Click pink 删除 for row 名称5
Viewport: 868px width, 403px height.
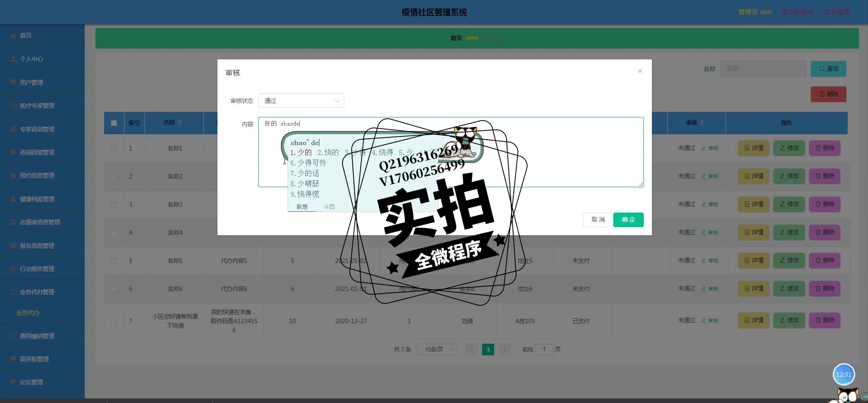point(825,260)
